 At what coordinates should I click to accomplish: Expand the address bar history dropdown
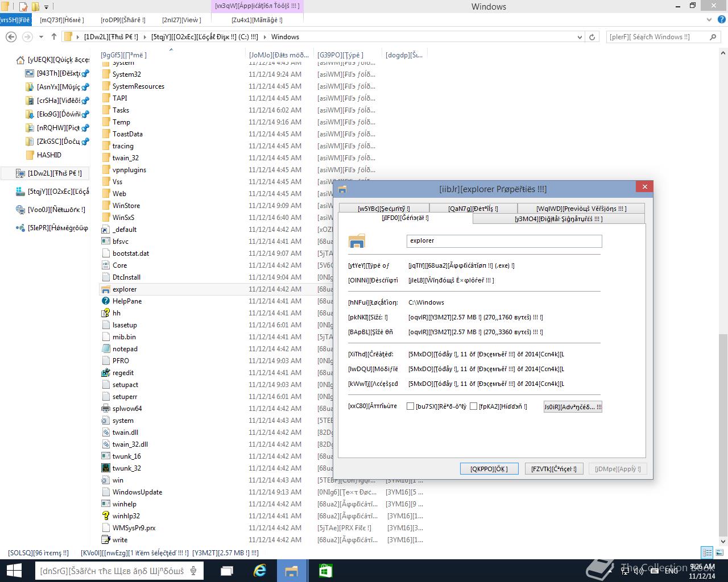click(x=580, y=37)
